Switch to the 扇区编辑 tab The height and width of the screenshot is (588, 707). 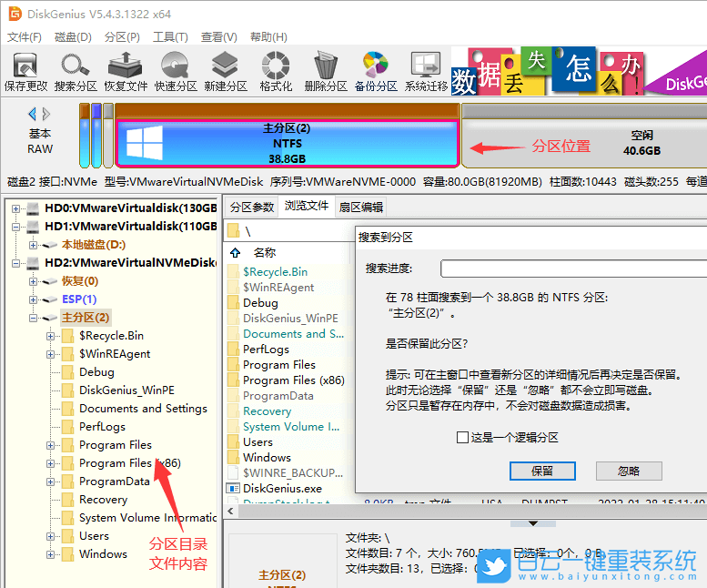[360, 207]
